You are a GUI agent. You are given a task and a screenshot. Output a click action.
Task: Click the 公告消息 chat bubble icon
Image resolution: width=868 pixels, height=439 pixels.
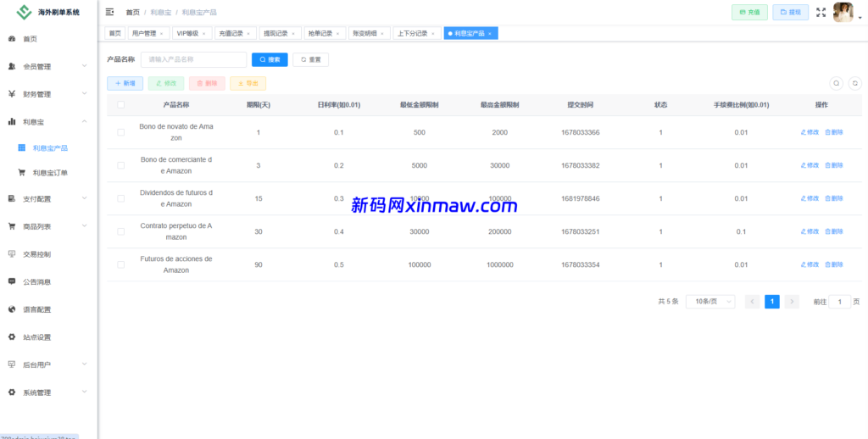pos(12,281)
